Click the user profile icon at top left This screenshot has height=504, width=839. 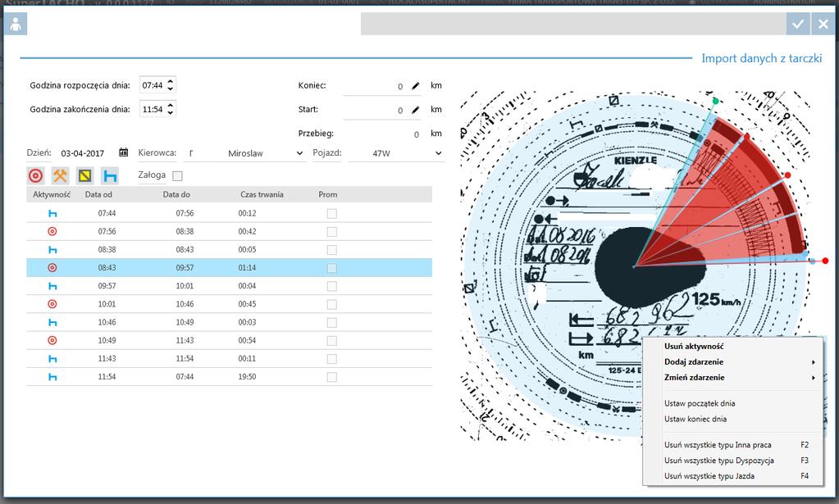click(16, 24)
